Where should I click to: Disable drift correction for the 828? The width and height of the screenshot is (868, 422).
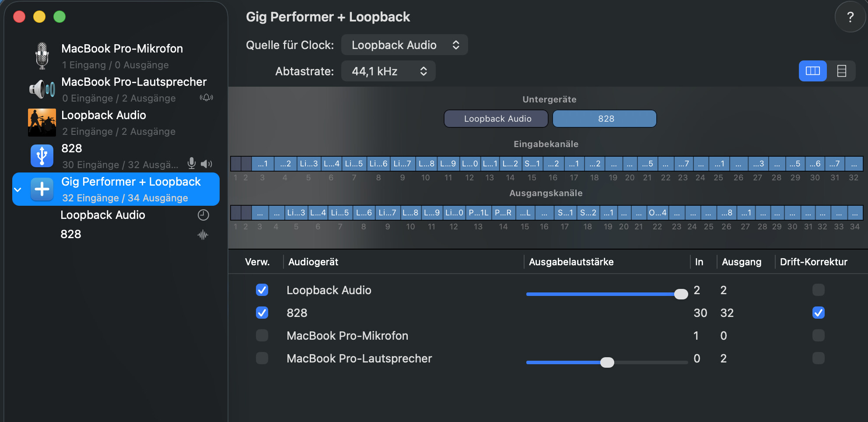[818, 313]
